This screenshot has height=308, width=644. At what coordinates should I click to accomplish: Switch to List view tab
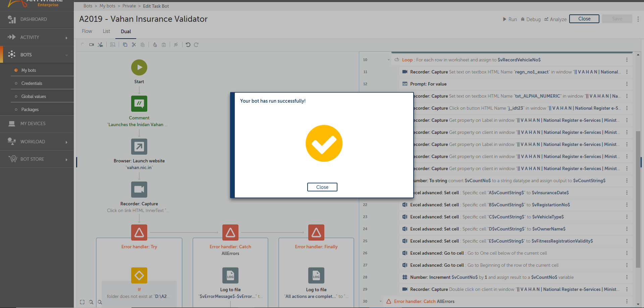pyautogui.click(x=106, y=31)
